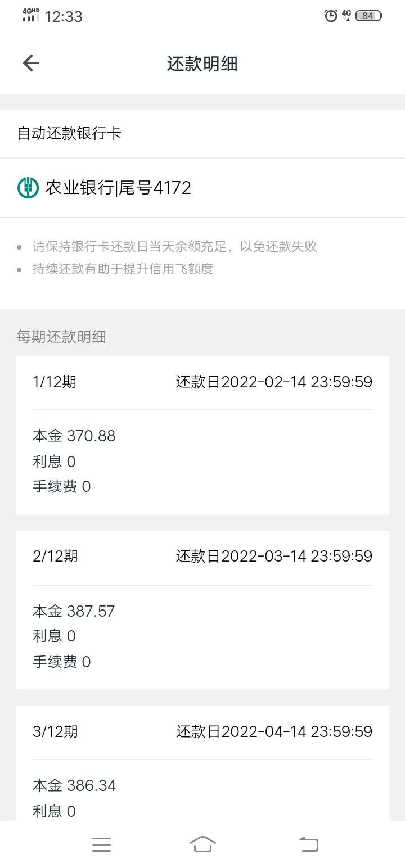Tap the alarm clock status icon
Image resolution: width=405 pixels, height=868 pixels.
coord(331,16)
